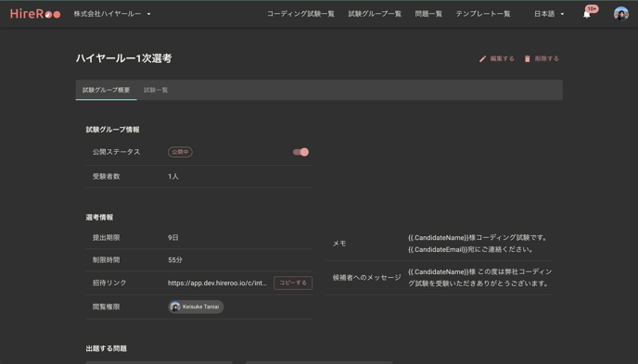Screen dimensions: 638x364
Task: Select the 閲覧権限 row label
Action: click(x=107, y=307)
